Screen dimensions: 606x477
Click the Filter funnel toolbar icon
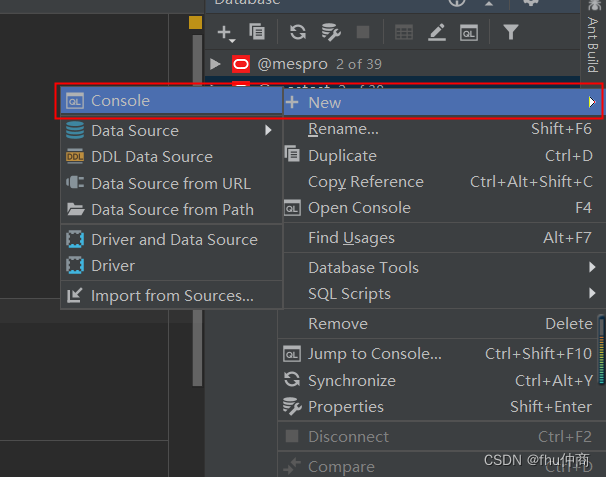pyautogui.click(x=511, y=32)
